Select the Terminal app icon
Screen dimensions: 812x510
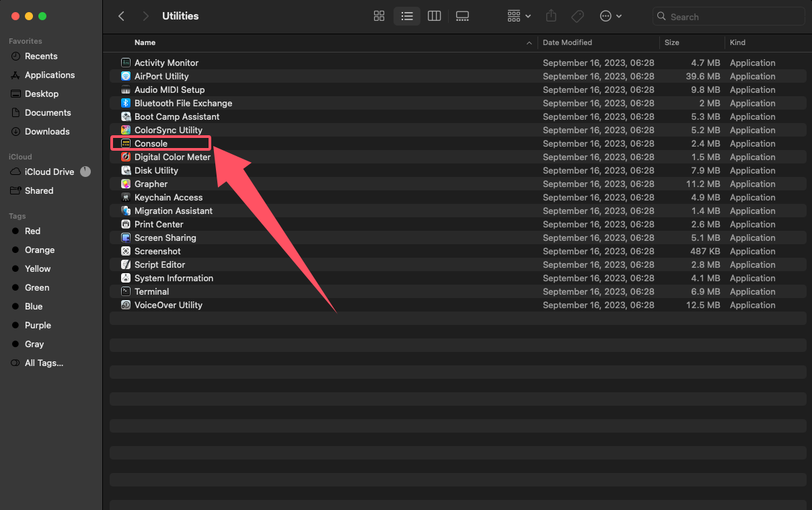click(x=126, y=291)
